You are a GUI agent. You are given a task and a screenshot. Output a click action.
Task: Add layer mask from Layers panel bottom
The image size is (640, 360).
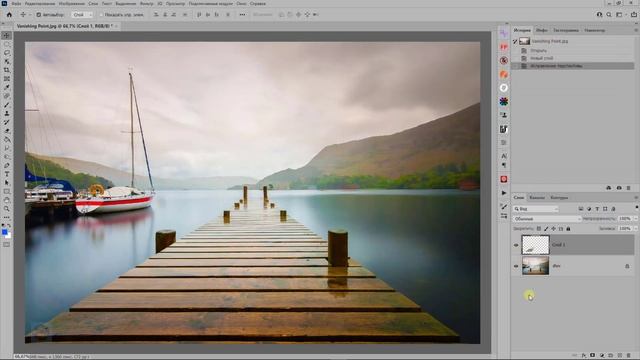(593, 356)
